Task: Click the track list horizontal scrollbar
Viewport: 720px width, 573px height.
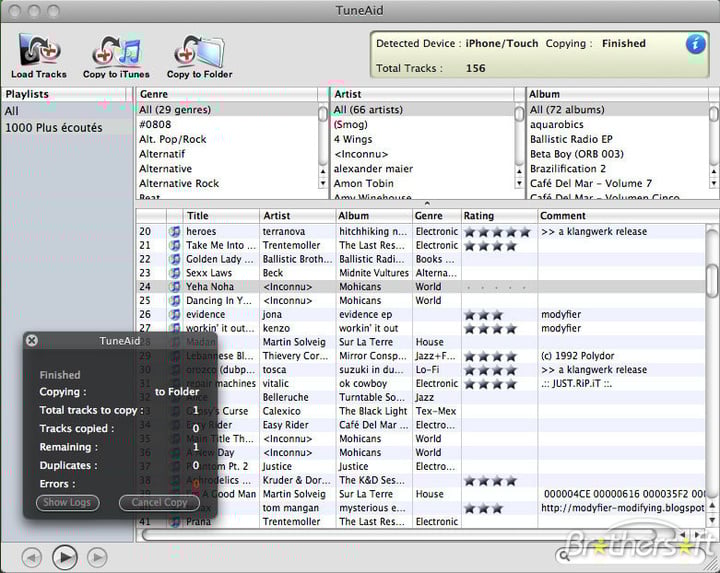Action: 409,534
